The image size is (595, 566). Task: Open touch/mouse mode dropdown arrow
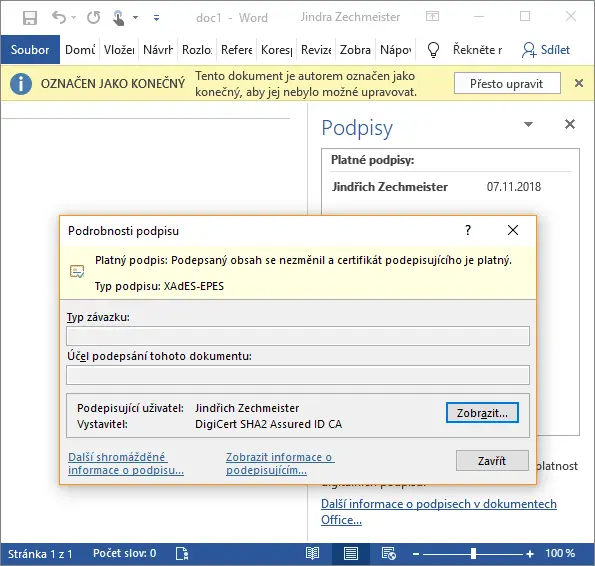pyautogui.click(x=135, y=17)
